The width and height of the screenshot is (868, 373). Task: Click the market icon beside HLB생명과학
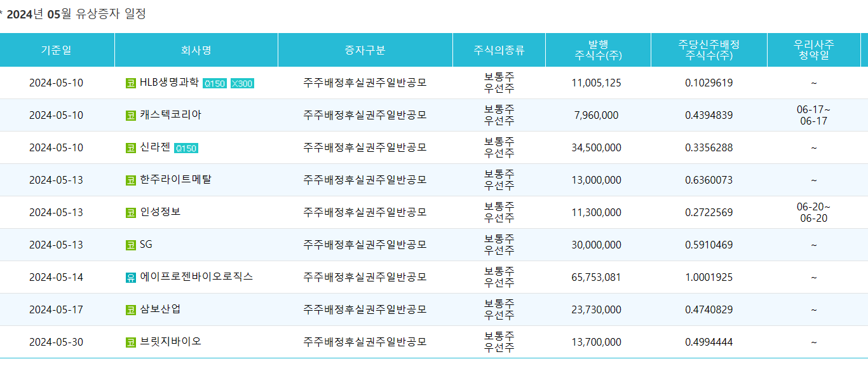pos(131,83)
